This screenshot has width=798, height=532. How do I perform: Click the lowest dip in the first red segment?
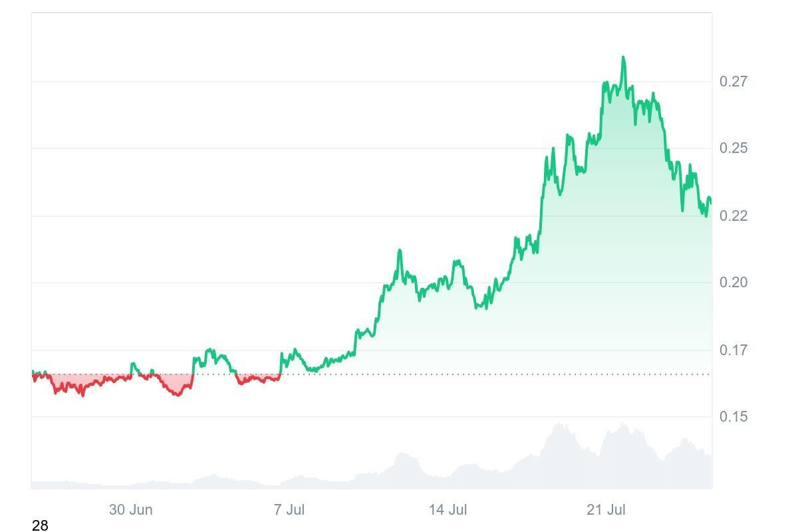click(x=82, y=395)
